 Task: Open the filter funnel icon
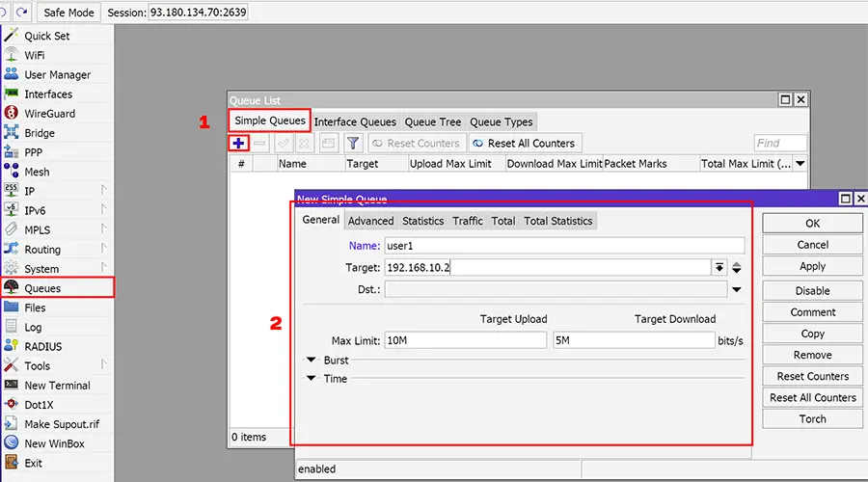pos(353,144)
